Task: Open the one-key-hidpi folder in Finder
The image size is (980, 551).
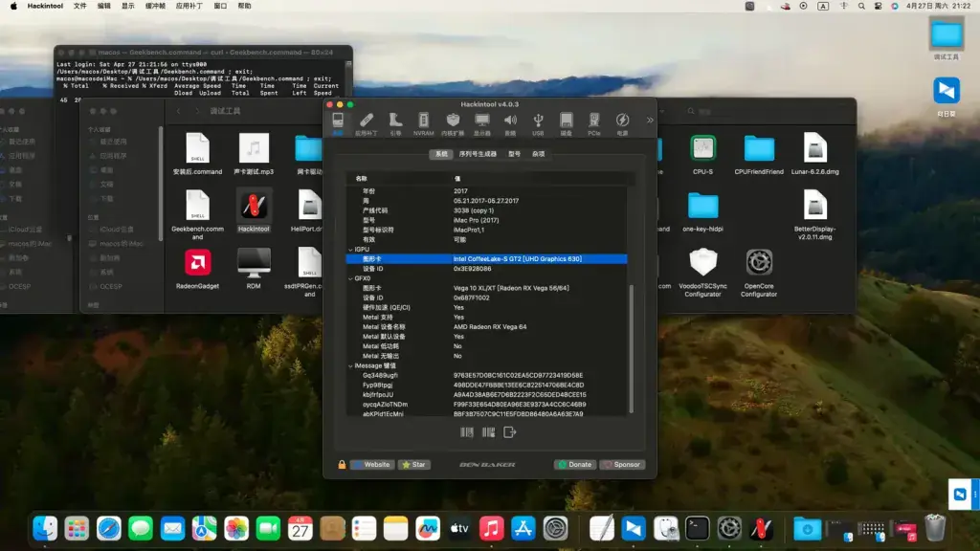Action: [x=702, y=212]
